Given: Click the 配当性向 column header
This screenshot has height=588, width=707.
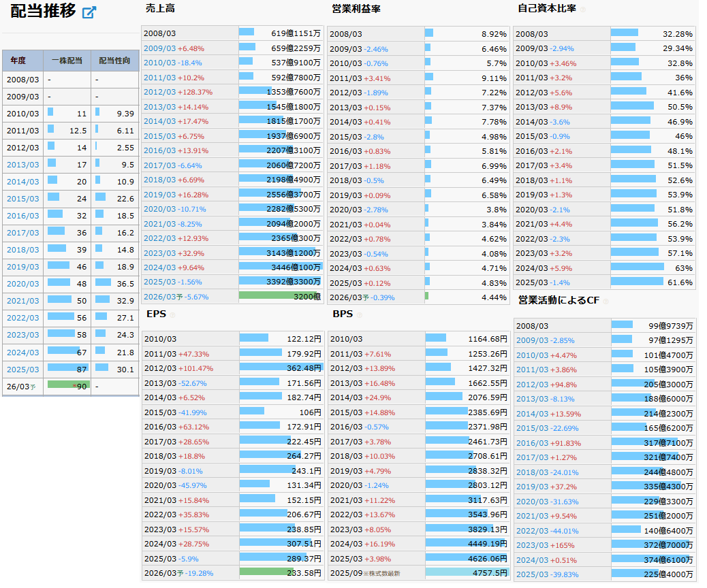Looking at the screenshot, I should (114, 61).
